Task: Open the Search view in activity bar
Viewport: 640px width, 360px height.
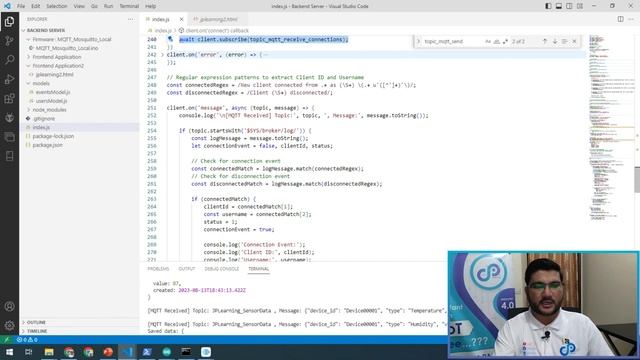Action: click(x=9, y=60)
